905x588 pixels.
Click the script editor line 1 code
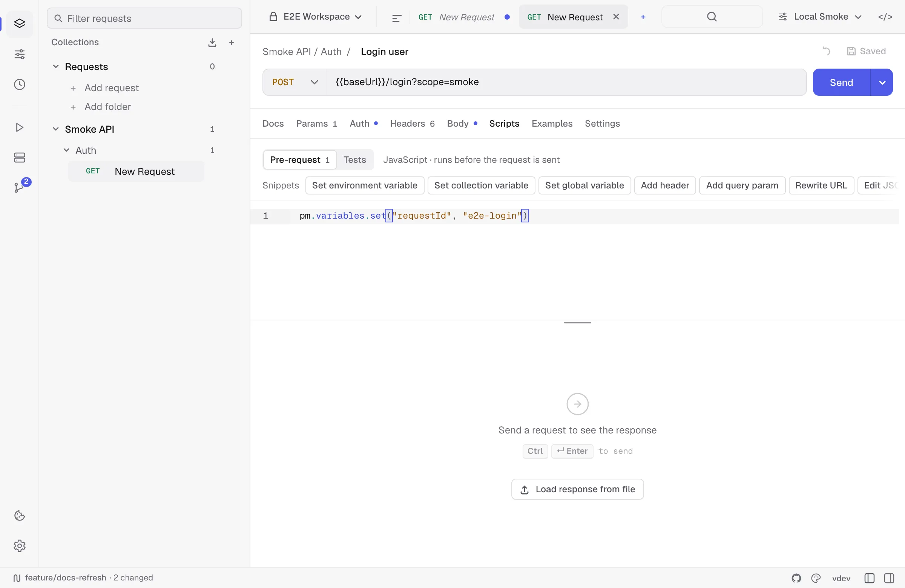[x=414, y=216]
